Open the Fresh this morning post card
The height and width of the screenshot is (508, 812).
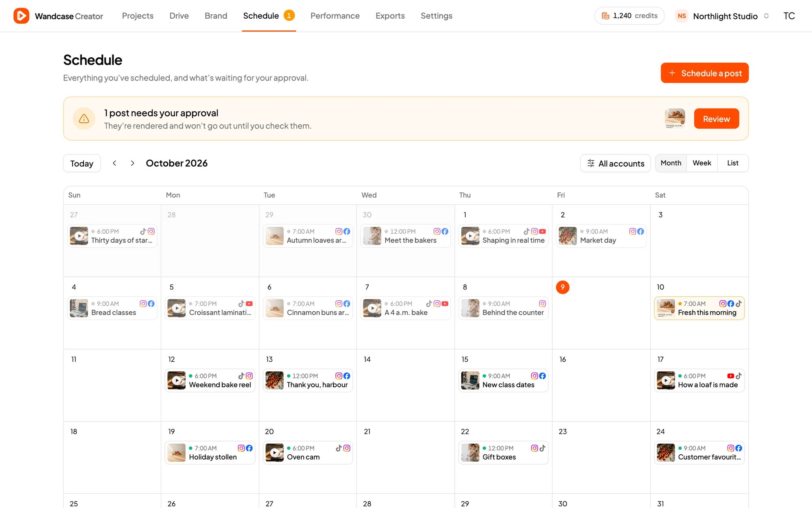699,308
